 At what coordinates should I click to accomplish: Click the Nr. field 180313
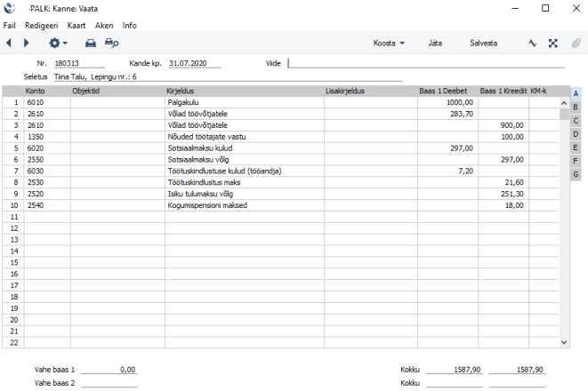pyautogui.click(x=79, y=63)
